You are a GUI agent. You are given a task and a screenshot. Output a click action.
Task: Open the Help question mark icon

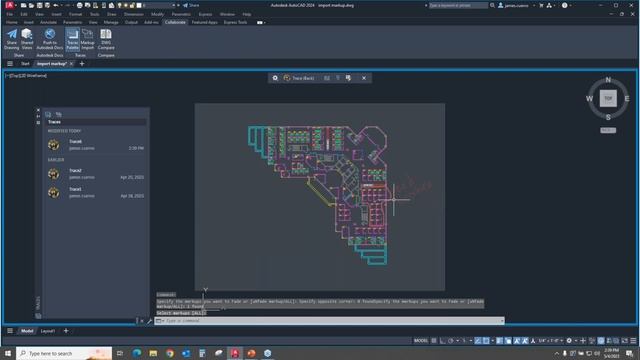[564, 5]
